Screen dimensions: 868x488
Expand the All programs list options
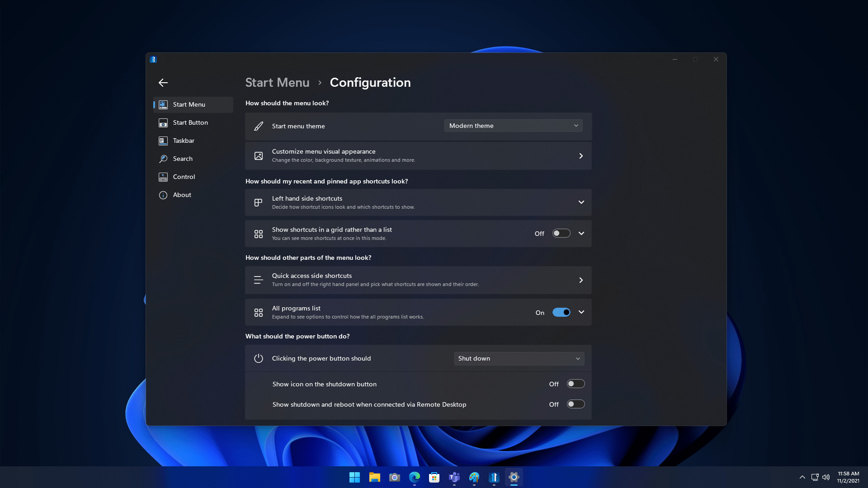tap(582, 312)
